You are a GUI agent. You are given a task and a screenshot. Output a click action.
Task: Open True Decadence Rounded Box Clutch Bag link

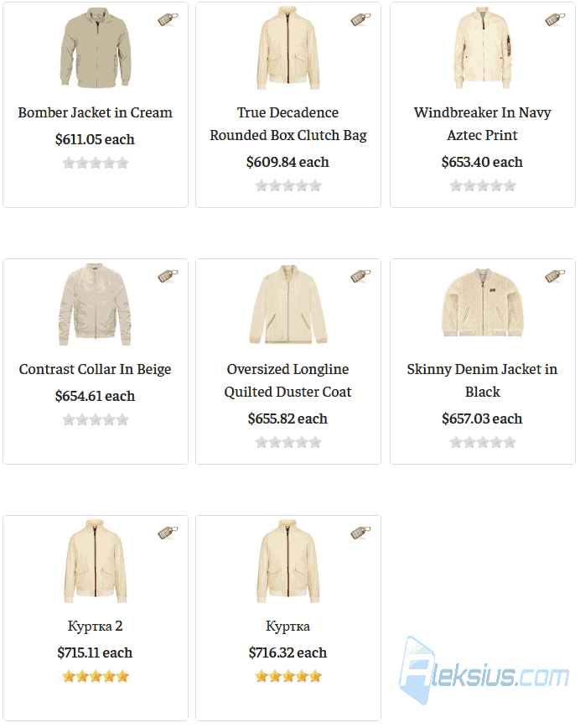pyautogui.click(x=288, y=124)
